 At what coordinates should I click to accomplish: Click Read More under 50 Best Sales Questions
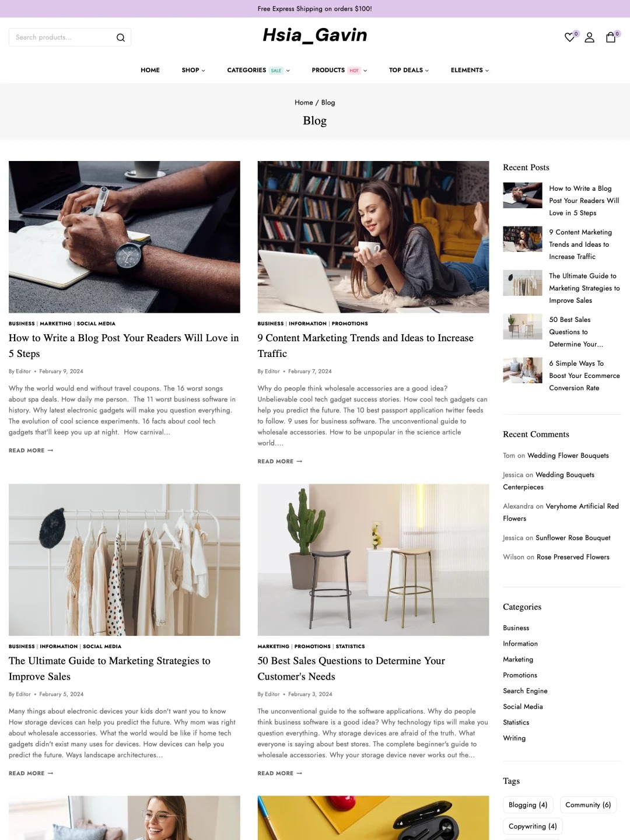point(280,773)
